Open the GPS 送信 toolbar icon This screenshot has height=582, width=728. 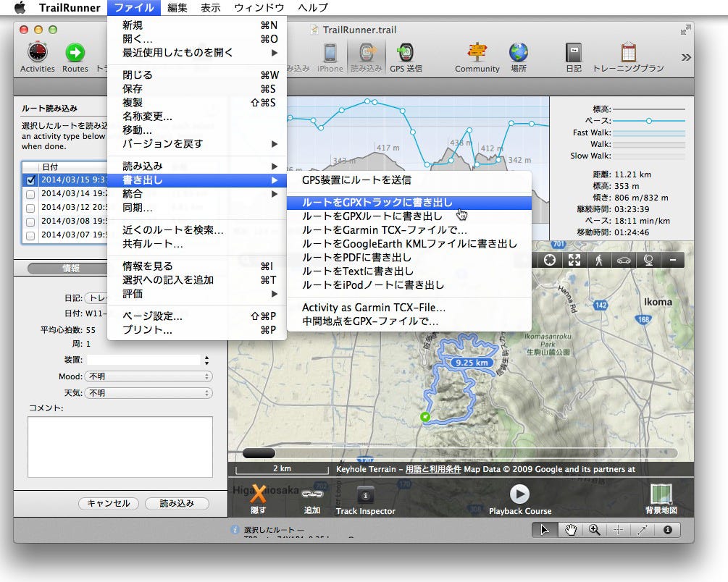tap(406, 52)
